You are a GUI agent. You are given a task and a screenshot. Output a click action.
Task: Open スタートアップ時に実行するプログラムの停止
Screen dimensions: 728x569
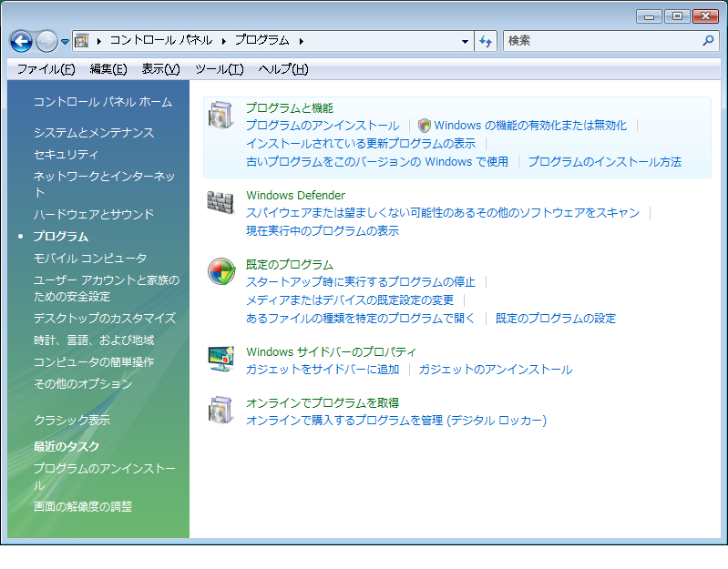pos(361,282)
